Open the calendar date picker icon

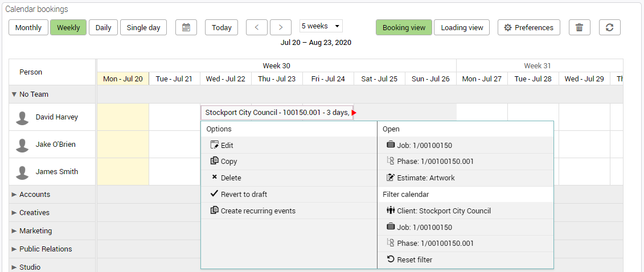click(186, 27)
